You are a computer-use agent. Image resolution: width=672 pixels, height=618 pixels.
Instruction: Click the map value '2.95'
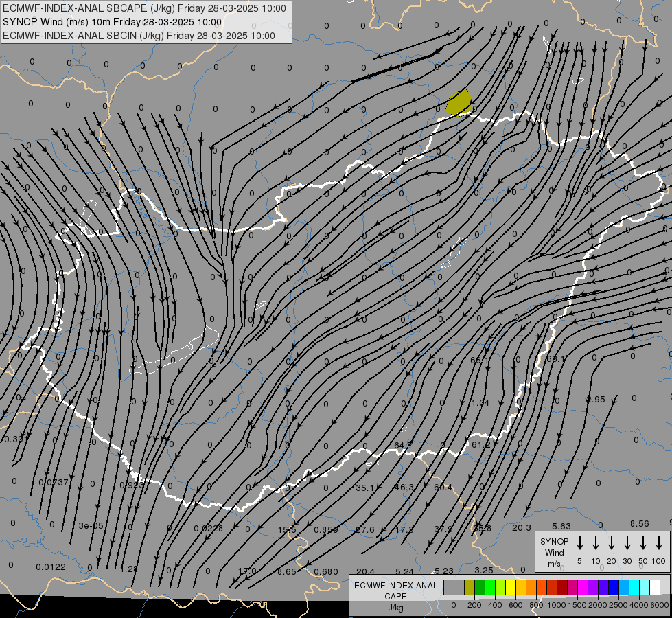click(x=596, y=399)
